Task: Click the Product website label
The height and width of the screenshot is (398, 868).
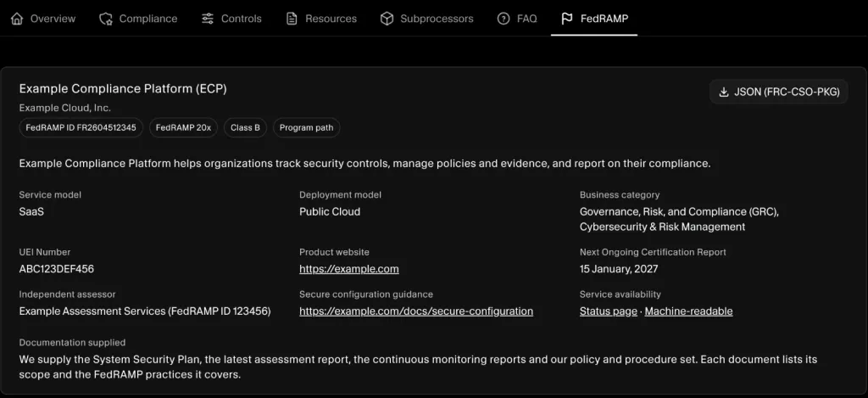Action: coord(334,252)
